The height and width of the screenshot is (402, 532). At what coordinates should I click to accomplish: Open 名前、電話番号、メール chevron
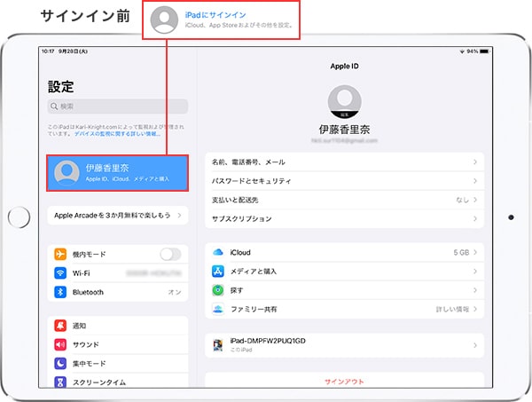[475, 162]
